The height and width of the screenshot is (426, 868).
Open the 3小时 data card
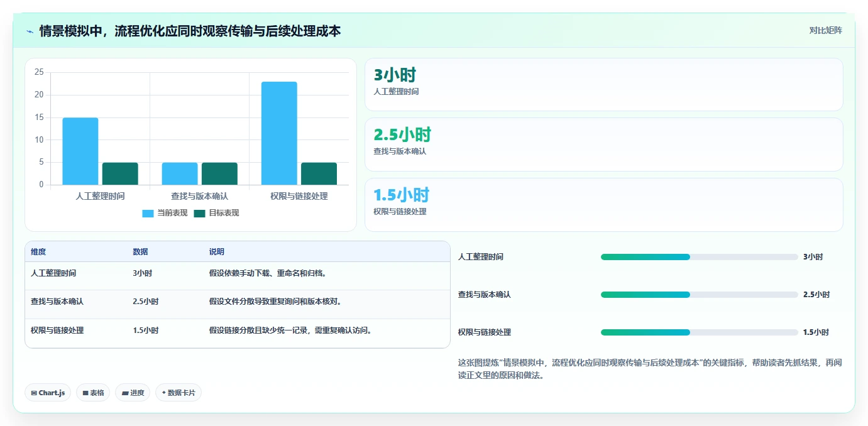pos(603,85)
